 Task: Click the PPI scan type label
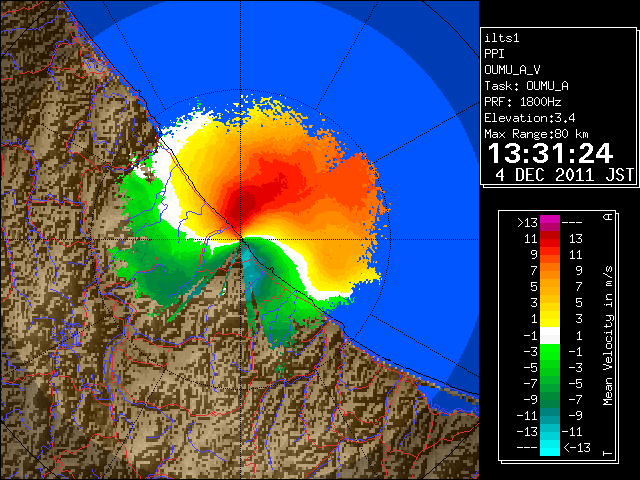[494, 54]
